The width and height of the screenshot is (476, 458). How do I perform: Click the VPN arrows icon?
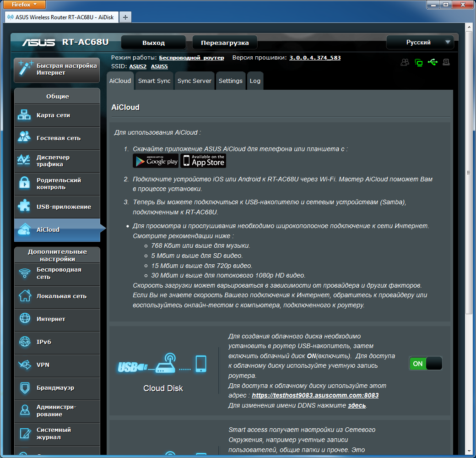25,365
